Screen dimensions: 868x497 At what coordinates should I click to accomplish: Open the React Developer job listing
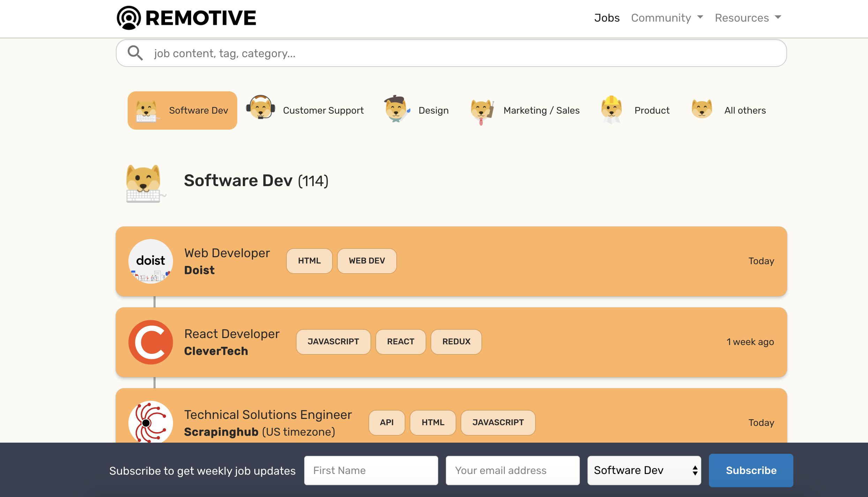232,334
